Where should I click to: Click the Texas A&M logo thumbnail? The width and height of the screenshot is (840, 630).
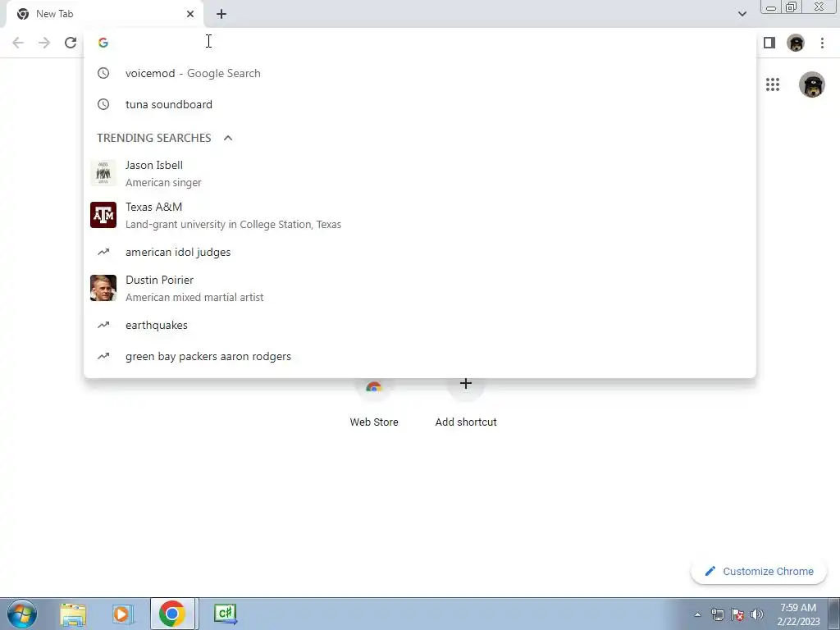[x=103, y=215]
